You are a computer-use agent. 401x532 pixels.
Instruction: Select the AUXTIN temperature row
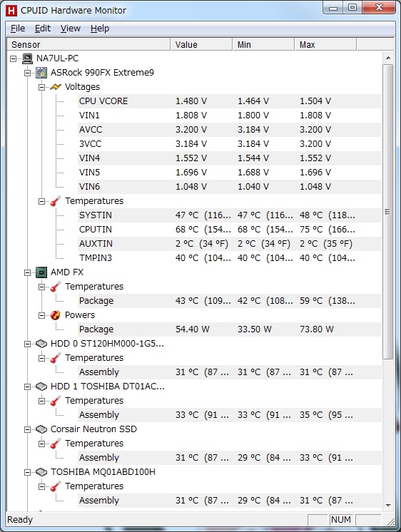(x=230, y=244)
